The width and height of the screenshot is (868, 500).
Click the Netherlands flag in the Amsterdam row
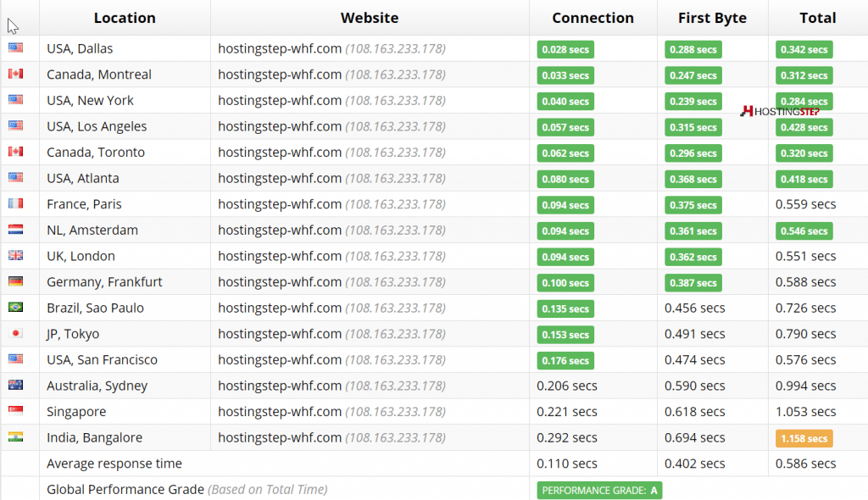[x=15, y=229]
